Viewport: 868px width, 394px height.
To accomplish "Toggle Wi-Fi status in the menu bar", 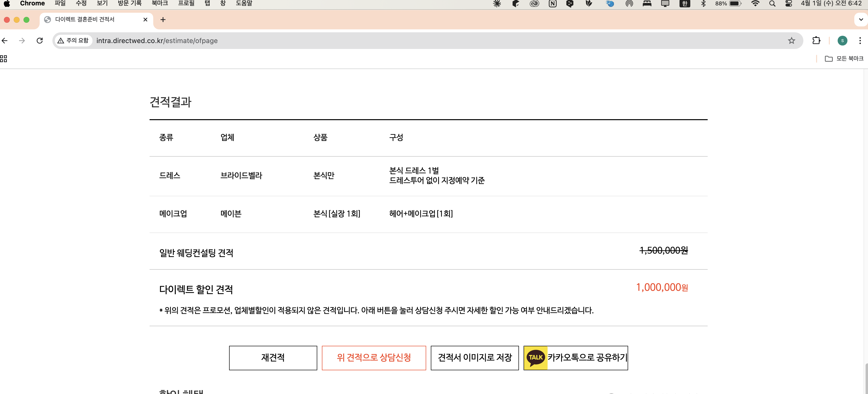I will [756, 4].
